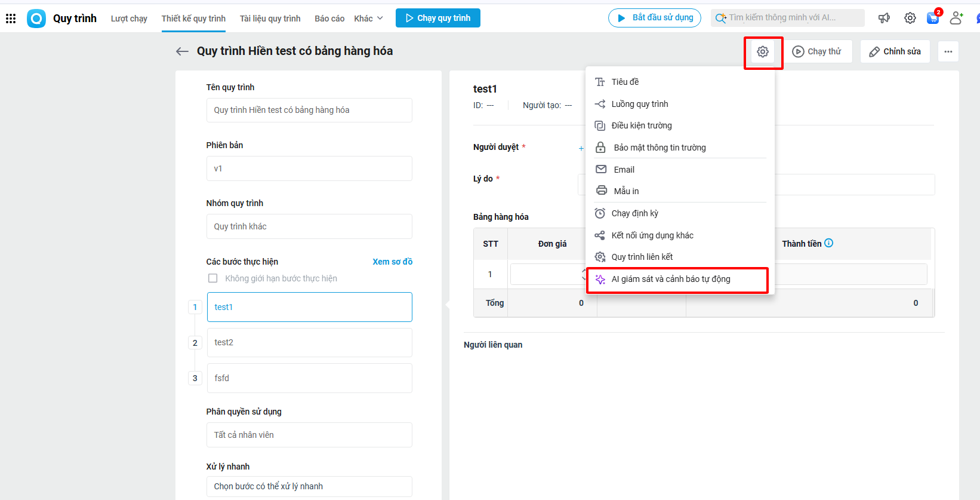This screenshot has height=500, width=980.
Task: Open the process settings gear button
Action: (x=763, y=52)
